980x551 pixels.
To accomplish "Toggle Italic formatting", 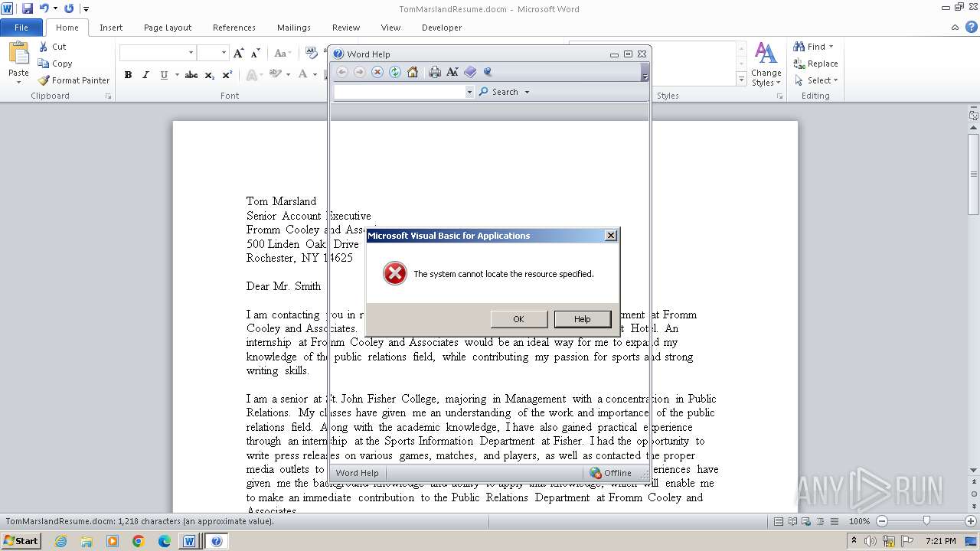I will (145, 75).
